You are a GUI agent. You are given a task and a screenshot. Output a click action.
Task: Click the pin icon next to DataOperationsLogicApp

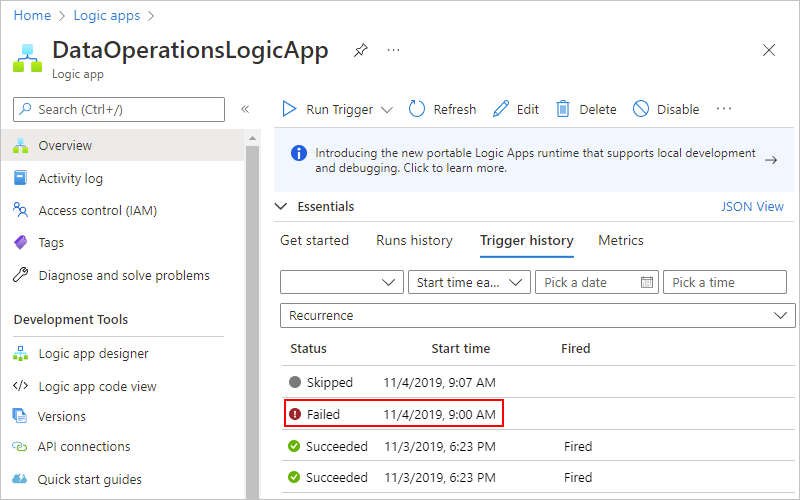coord(361,51)
